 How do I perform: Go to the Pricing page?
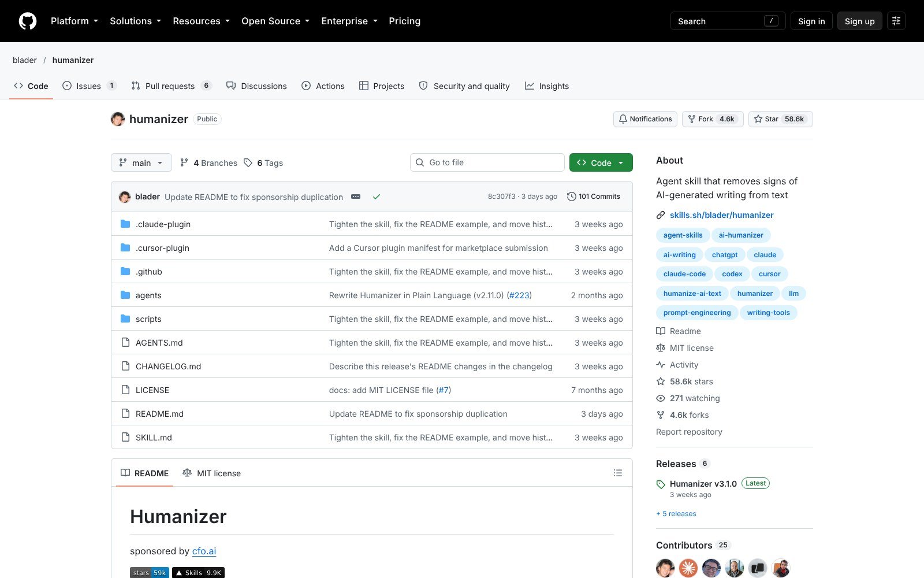click(x=405, y=21)
